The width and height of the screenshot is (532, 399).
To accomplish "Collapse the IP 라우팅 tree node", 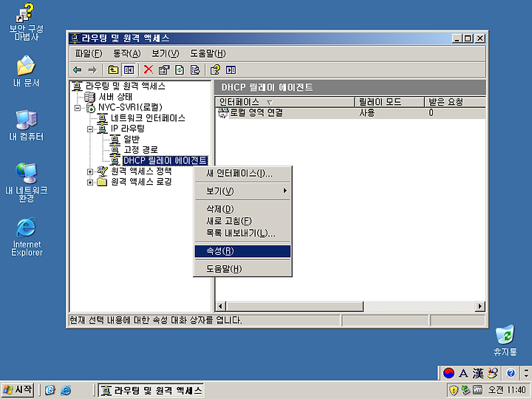I will pos(90,129).
